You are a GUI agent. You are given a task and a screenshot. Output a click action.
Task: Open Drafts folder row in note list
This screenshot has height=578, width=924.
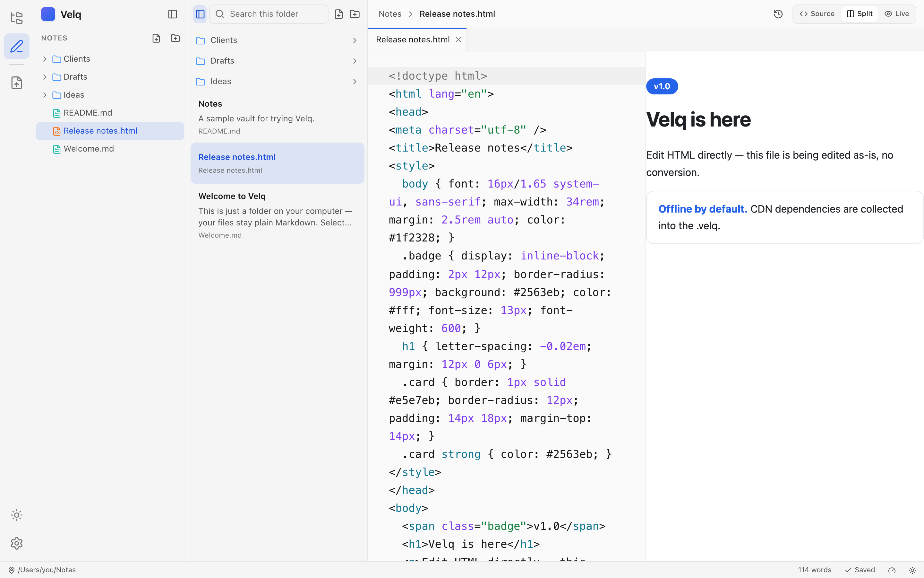click(277, 61)
